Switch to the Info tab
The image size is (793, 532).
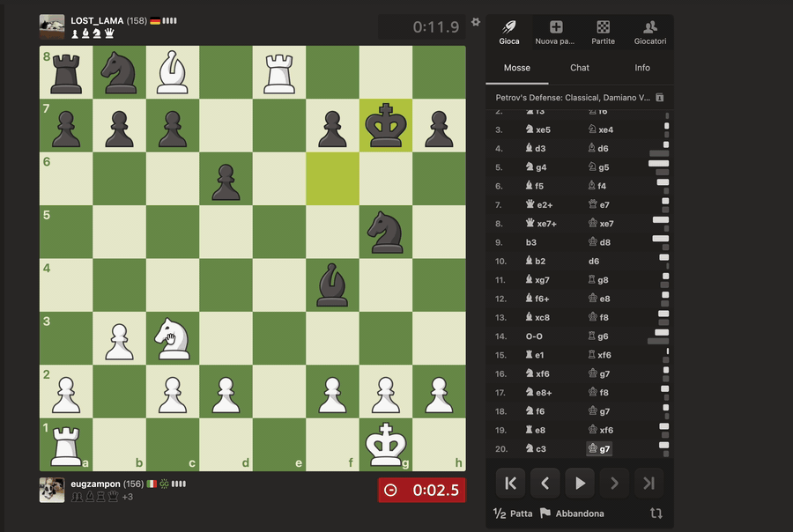pos(642,68)
